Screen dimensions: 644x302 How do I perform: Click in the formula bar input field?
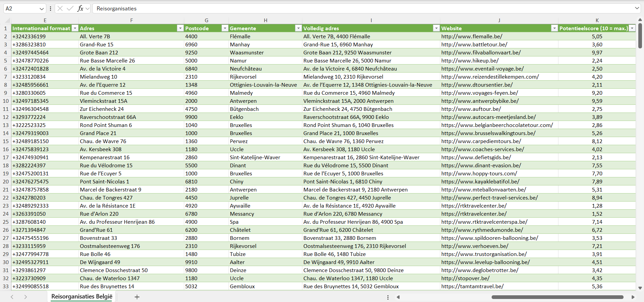click(x=336, y=8)
